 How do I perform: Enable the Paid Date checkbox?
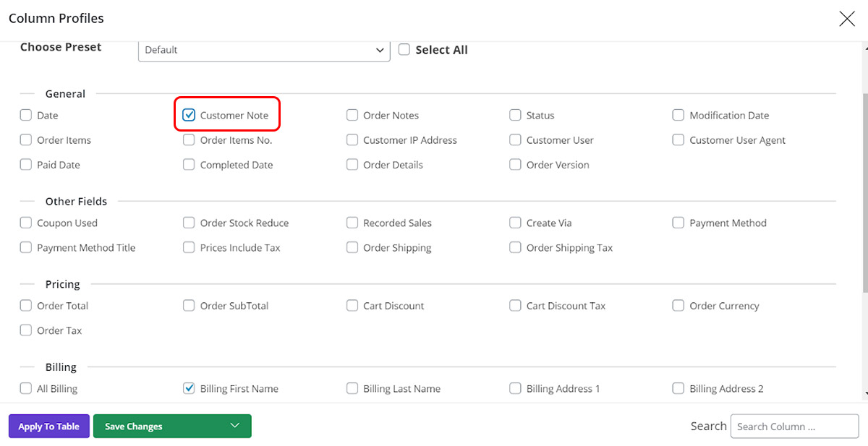(25, 164)
